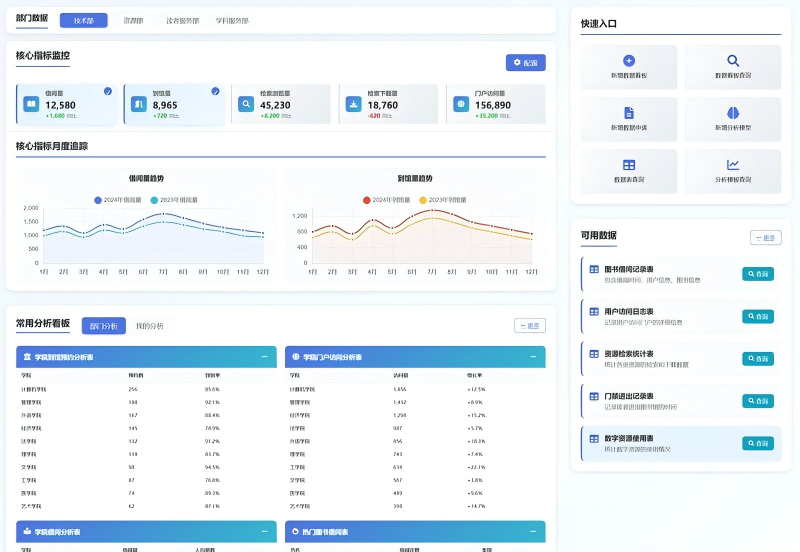Toggle the check mark on 借阅量 card

[x=108, y=91]
